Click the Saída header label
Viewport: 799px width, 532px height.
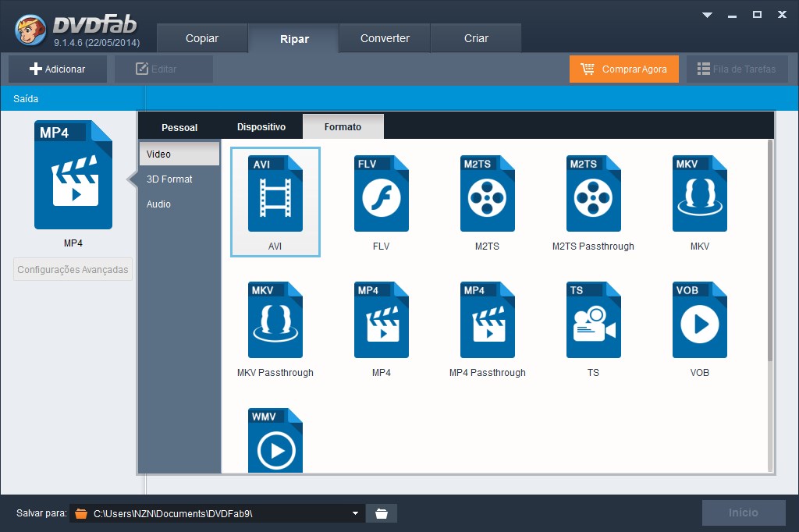[x=26, y=99]
